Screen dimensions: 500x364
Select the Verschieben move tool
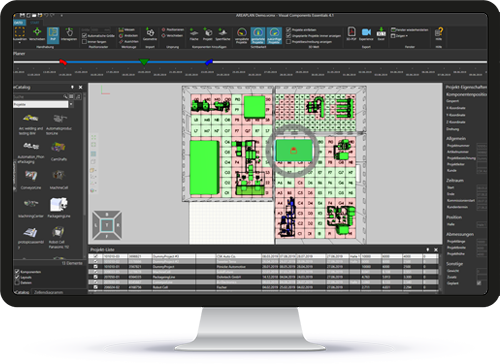coord(37,34)
